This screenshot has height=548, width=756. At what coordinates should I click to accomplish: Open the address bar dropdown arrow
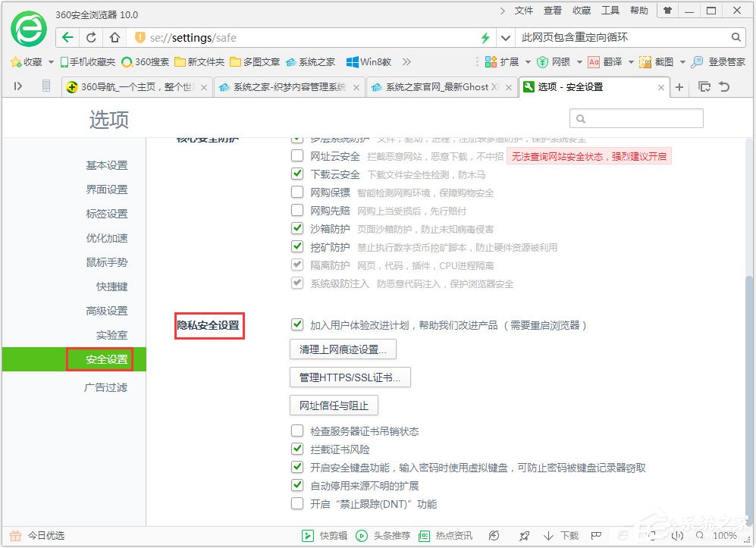505,36
